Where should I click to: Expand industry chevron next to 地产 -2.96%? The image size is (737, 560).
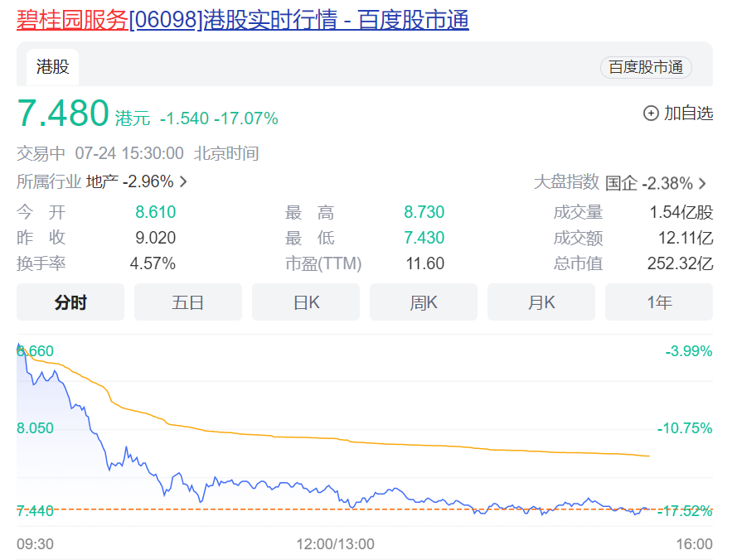pos(184,181)
